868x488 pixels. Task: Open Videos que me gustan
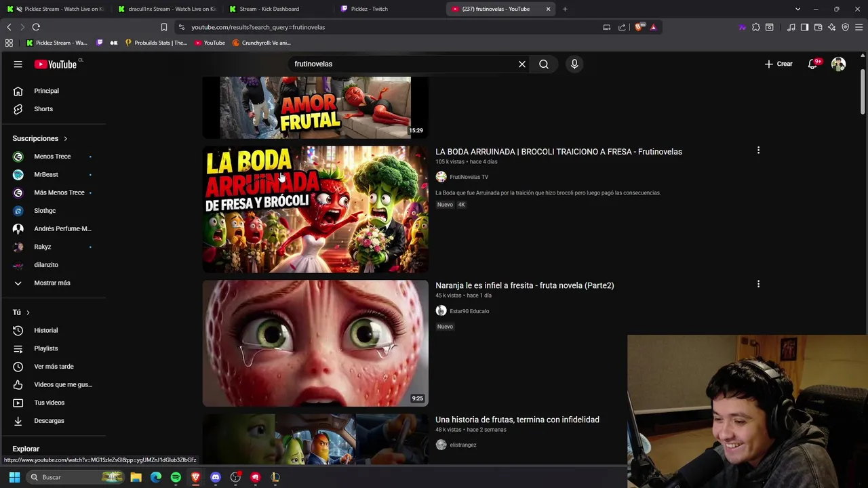pos(54,384)
